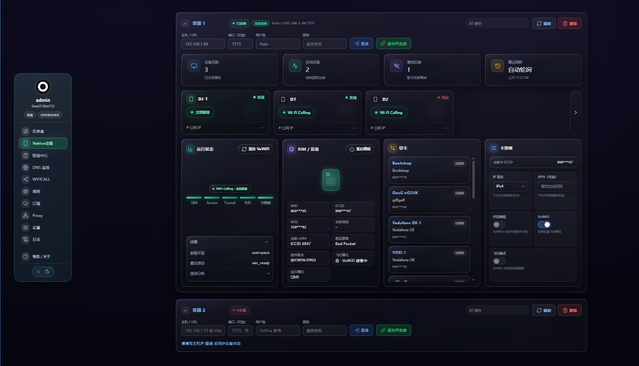The image size is (639, 366).
Task: Click the "Red Pocket" value in SIM panel
Action: (x=345, y=244)
